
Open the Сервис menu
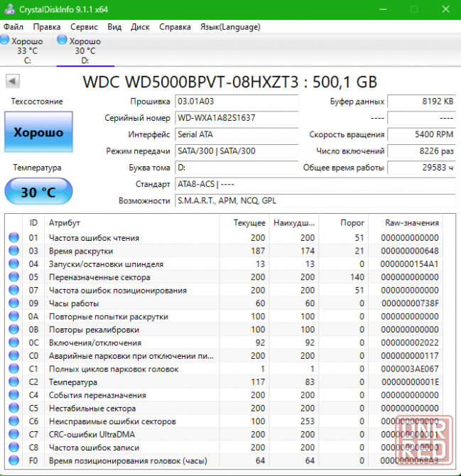(x=84, y=27)
